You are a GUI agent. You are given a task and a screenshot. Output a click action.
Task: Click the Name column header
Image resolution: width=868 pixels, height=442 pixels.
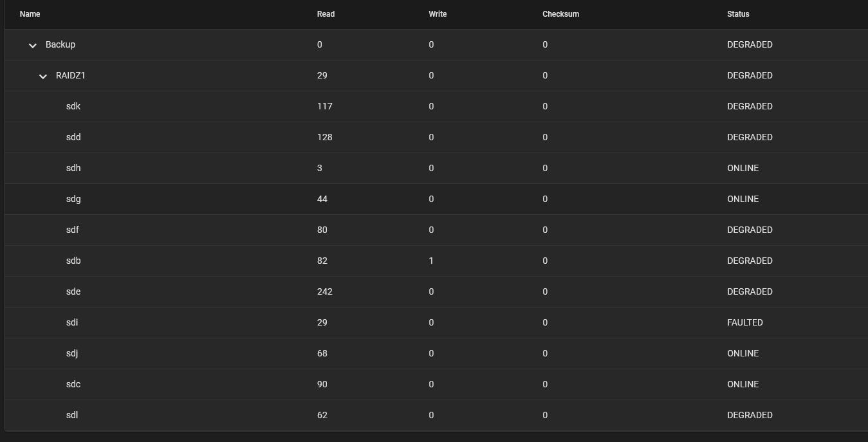click(x=30, y=14)
